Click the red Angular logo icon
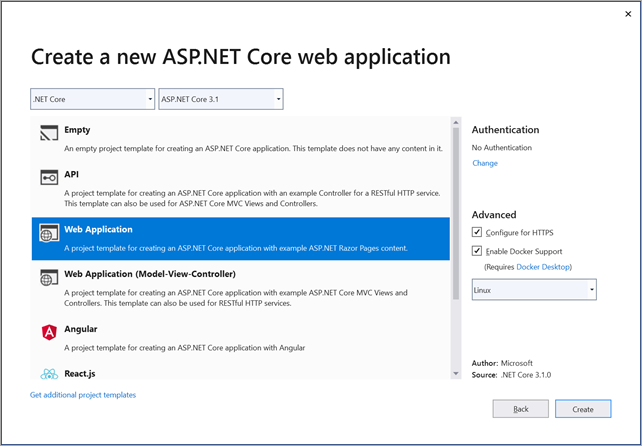Viewport: 642px width, 446px height. [x=49, y=332]
